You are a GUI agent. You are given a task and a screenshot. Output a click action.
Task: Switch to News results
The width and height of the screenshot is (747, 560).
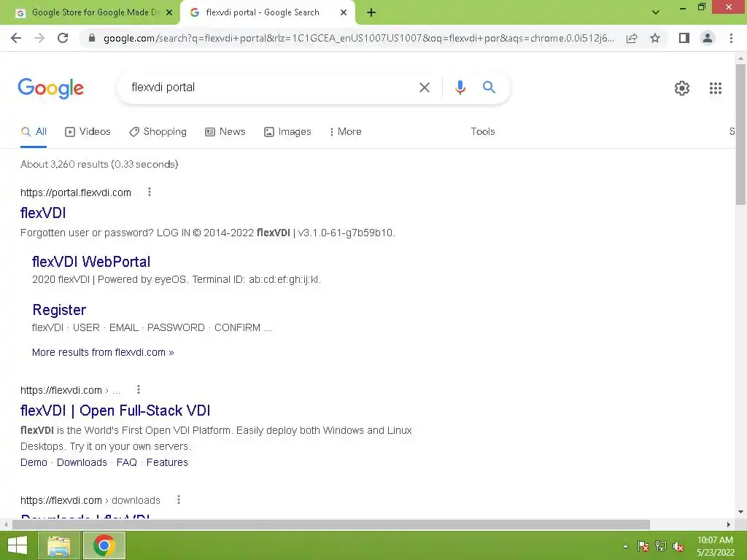point(225,132)
